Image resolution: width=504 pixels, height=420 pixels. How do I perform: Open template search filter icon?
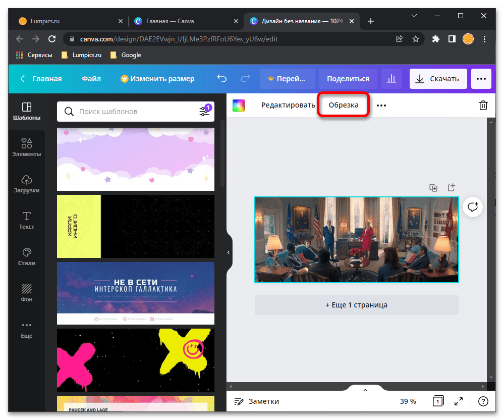click(204, 111)
